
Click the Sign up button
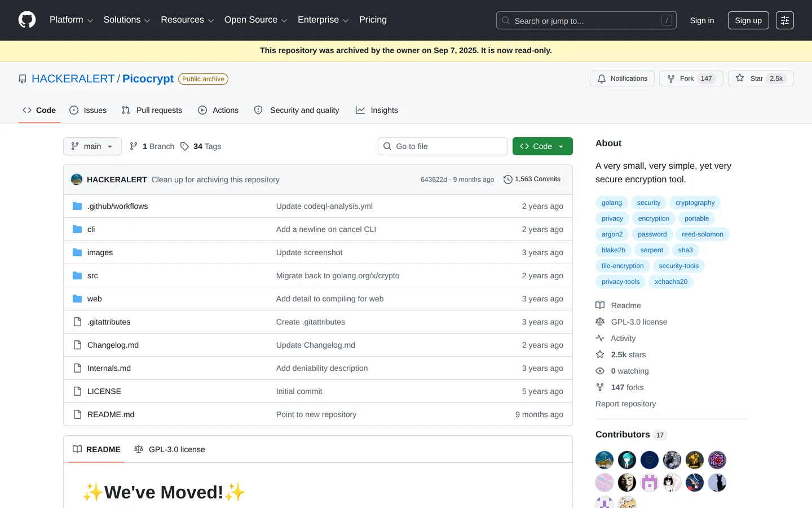(748, 20)
